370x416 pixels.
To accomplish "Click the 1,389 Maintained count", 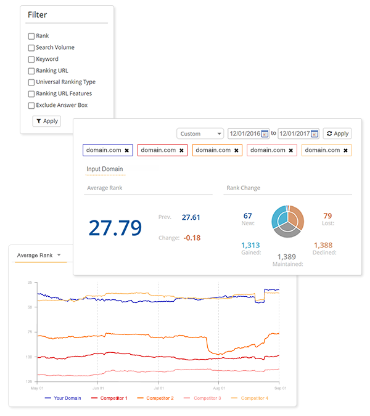I will [x=287, y=257].
